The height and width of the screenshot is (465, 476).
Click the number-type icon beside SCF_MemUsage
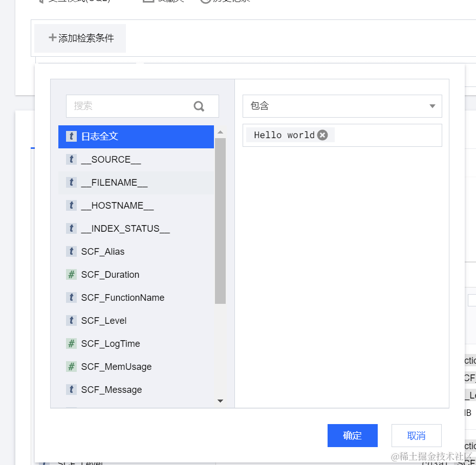(72, 367)
